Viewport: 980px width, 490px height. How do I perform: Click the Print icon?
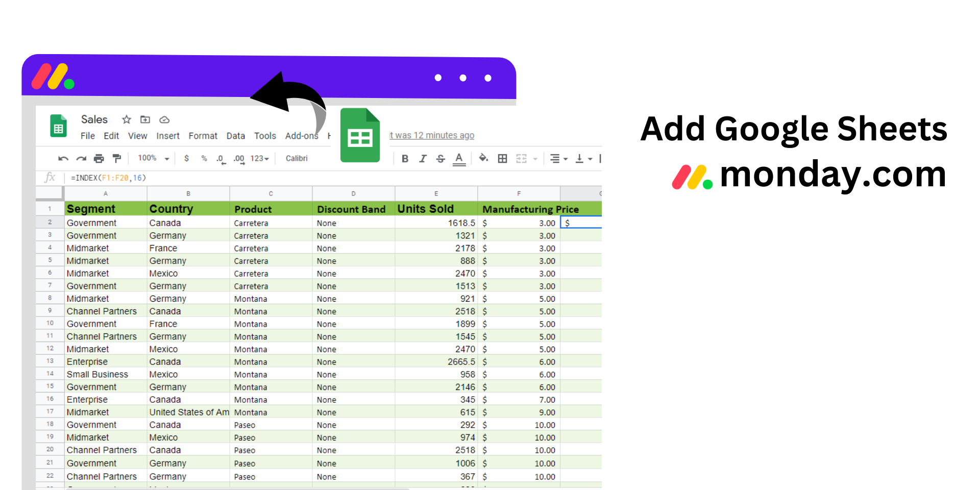(x=99, y=158)
